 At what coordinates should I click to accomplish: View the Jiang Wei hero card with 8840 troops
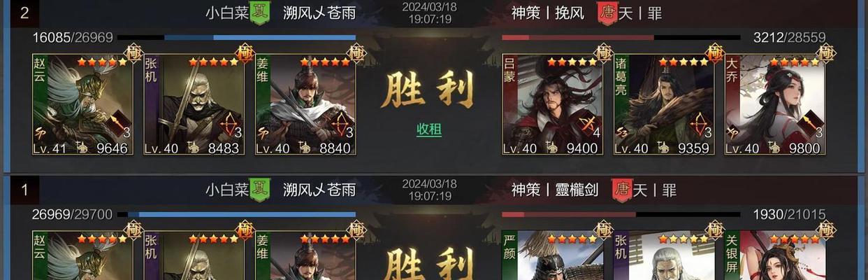tap(305, 104)
